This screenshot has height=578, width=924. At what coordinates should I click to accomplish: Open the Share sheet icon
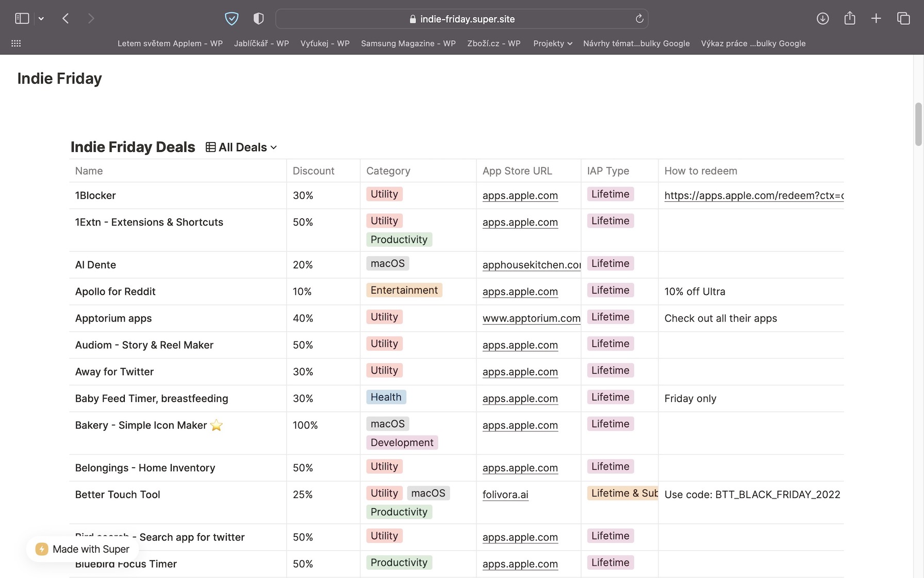[x=849, y=19]
